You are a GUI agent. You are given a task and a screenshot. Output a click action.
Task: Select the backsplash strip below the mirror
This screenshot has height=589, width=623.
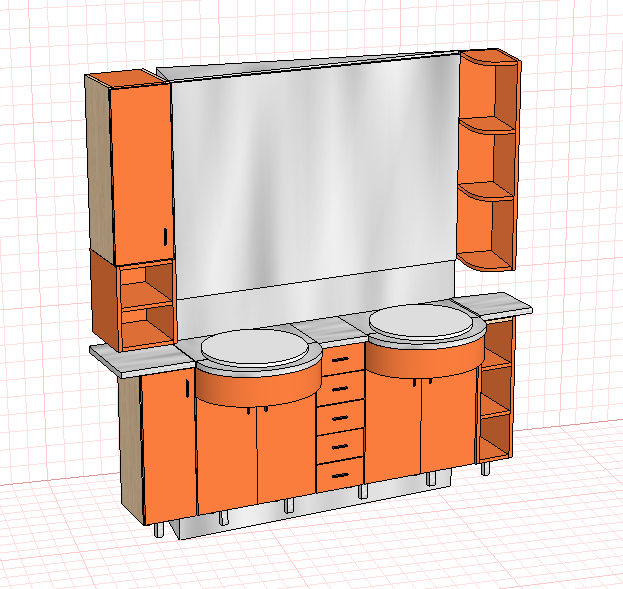coord(316,302)
